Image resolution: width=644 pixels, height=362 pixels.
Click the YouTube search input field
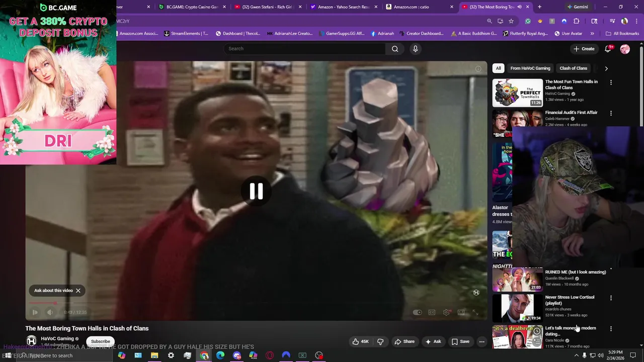[305, 49]
